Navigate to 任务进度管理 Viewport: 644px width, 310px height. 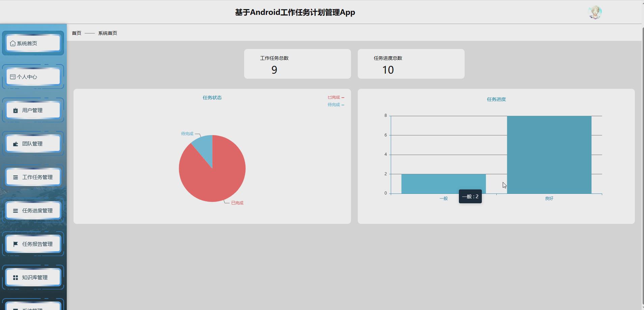click(33, 210)
